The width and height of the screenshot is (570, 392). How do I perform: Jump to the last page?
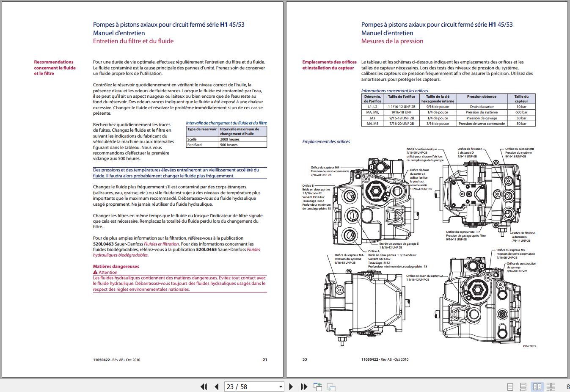304,386
